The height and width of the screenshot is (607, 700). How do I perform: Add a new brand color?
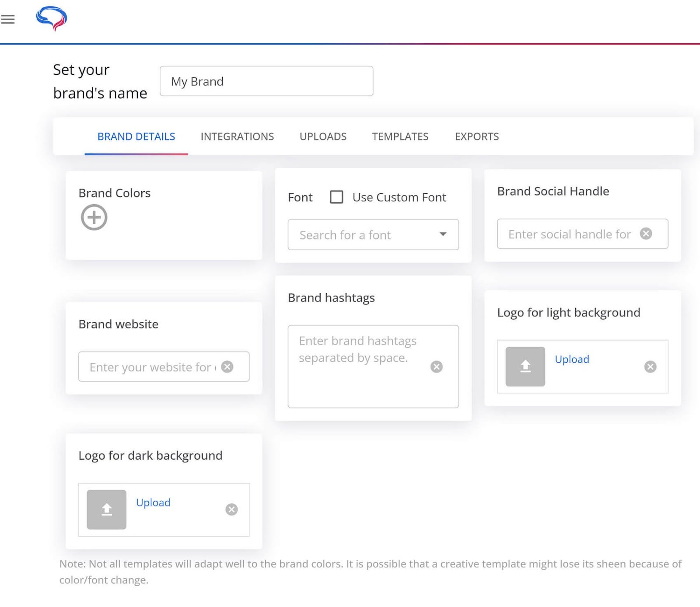click(94, 217)
